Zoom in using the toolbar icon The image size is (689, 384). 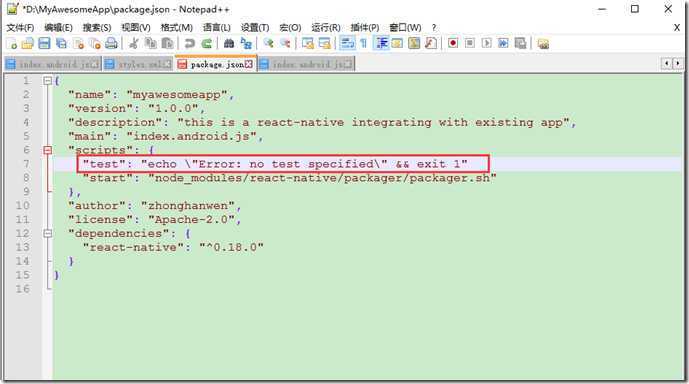268,43
